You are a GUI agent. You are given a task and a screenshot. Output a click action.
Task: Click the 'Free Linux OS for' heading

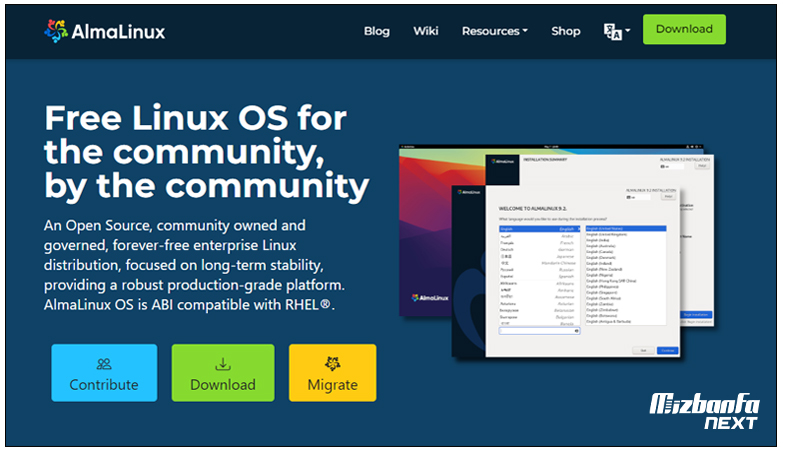196,118
